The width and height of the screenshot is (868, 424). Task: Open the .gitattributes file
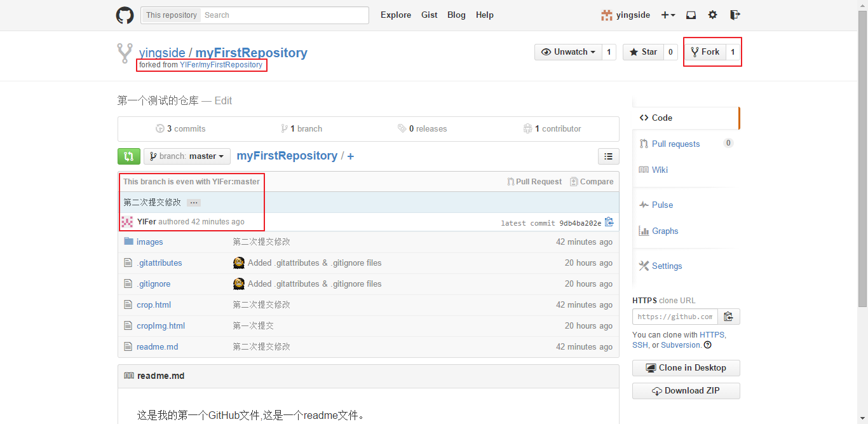[x=159, y=263]
